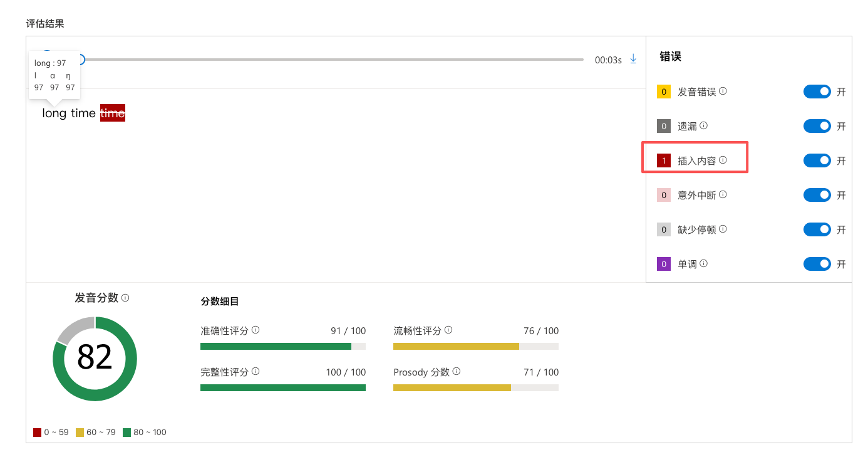Click the audio download icon
Screen dimensions: 868x457
(633, 59)
